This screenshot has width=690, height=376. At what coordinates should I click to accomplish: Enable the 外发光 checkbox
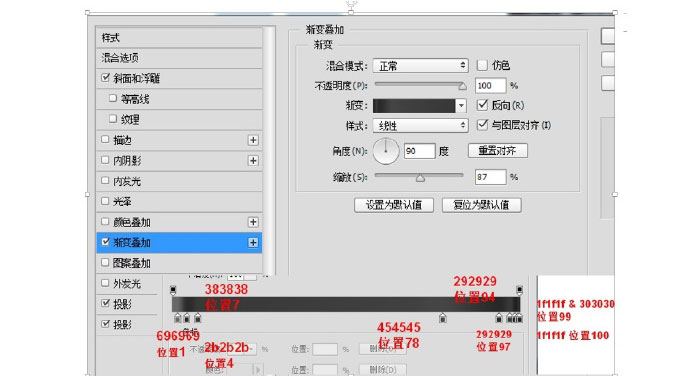105,283
